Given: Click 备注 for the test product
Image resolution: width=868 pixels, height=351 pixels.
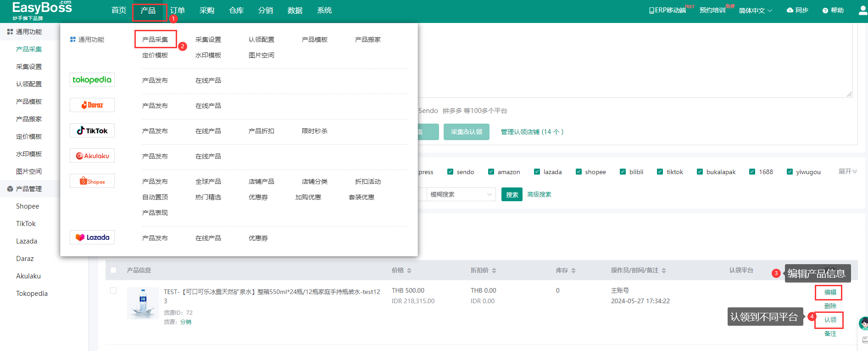Looking at the screenshot, I should (830, 334).
